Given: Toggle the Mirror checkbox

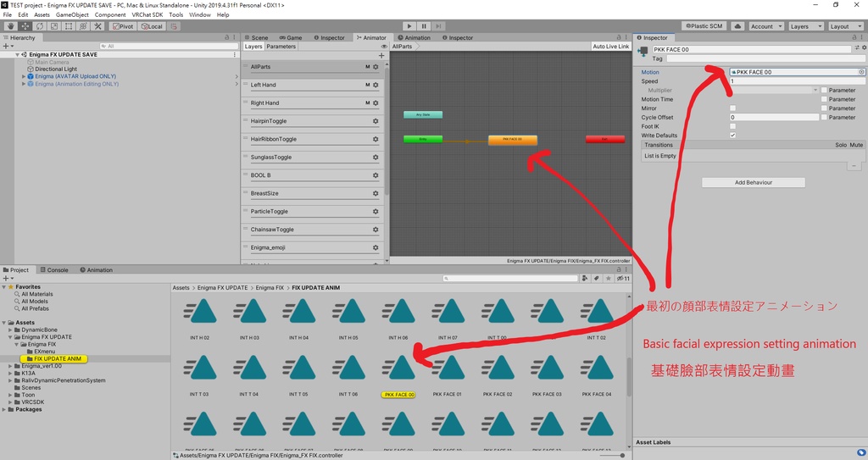Looking at the screenshot, I should (732, 108).
